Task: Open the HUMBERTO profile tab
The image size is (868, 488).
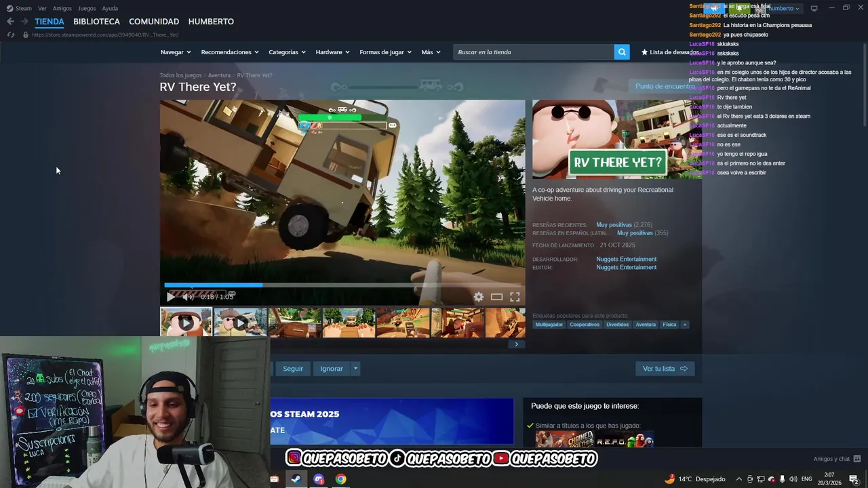Action: (x=211, y=22)
